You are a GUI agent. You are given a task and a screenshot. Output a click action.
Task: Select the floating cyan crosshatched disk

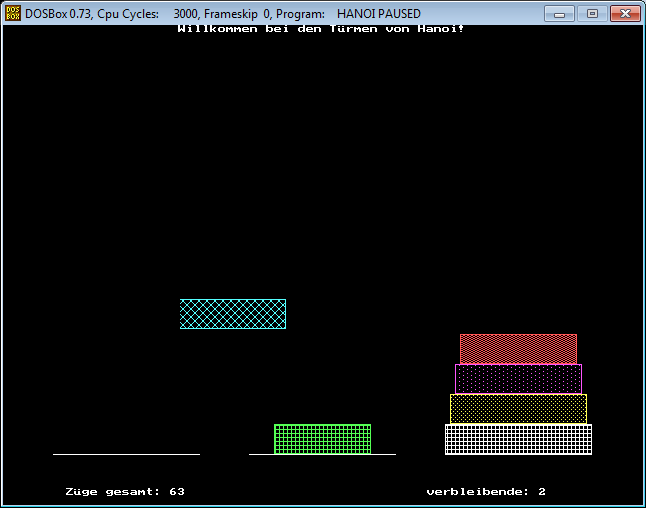click(x=233, y=314)
